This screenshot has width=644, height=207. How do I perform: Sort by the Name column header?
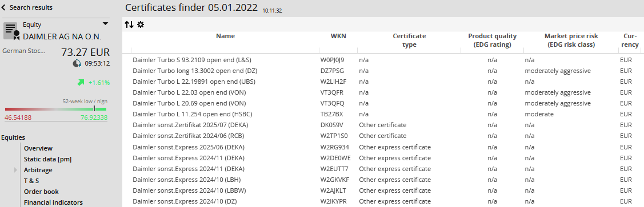click(226, 36)
